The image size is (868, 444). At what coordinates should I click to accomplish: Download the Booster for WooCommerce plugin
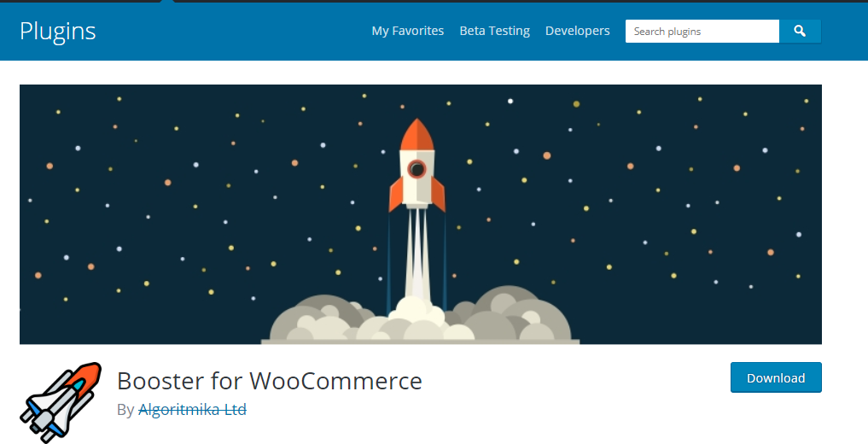pos(776,377)
